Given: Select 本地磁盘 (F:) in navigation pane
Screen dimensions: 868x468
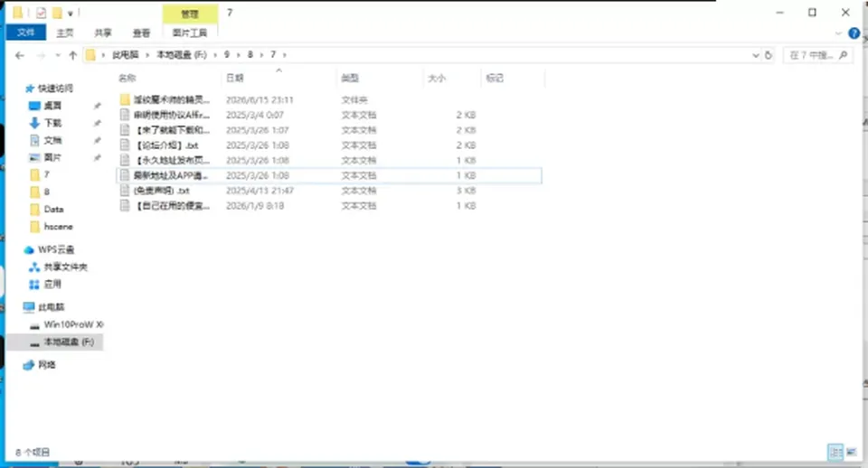Looking at the screenshot, I should [x=69, y=342].
